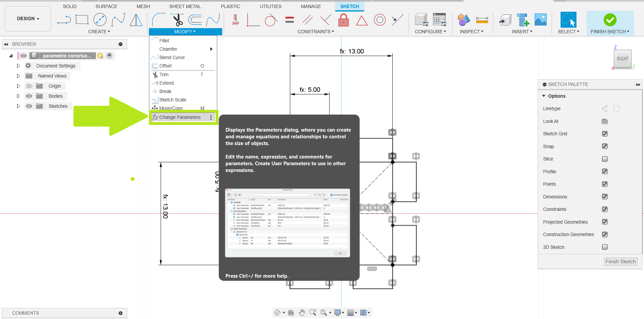Screen dimensions: 644x319
Task: Open Look At from Sketch Palette
Action: (604, 121)
